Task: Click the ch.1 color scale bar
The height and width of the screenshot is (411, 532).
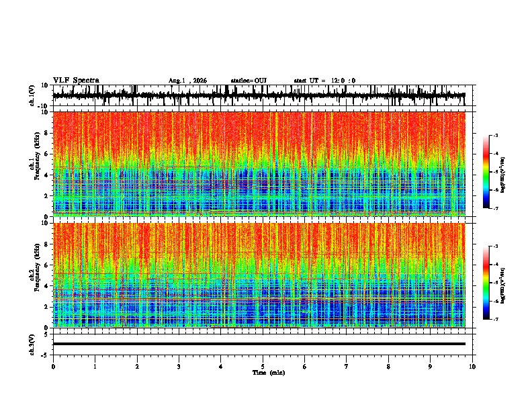Action: coord(486,172)
